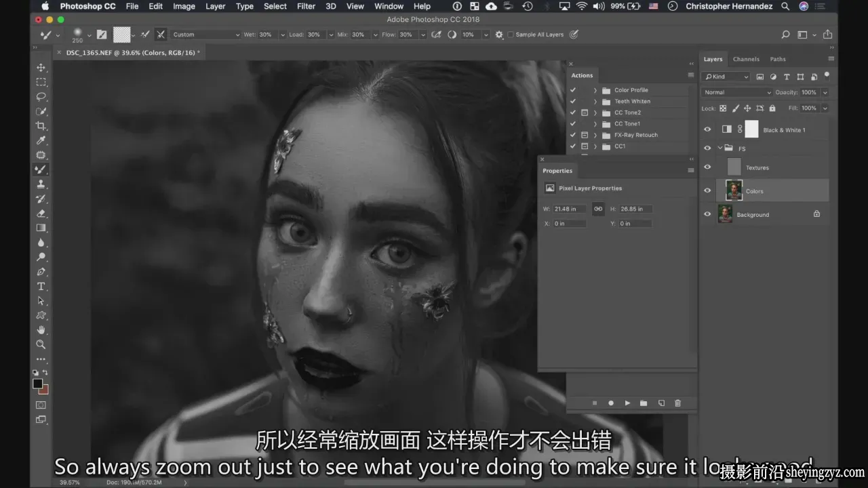The height and width of the screenshot is (488, 868).
Task: Expand the Color Profile action set
Action: [595, 90]
